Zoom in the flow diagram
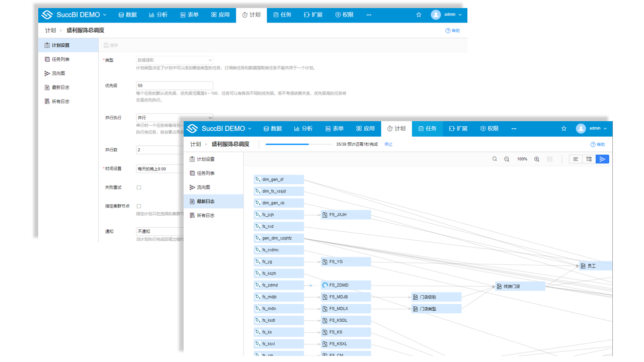644x362 pixels. click(537, 159)
